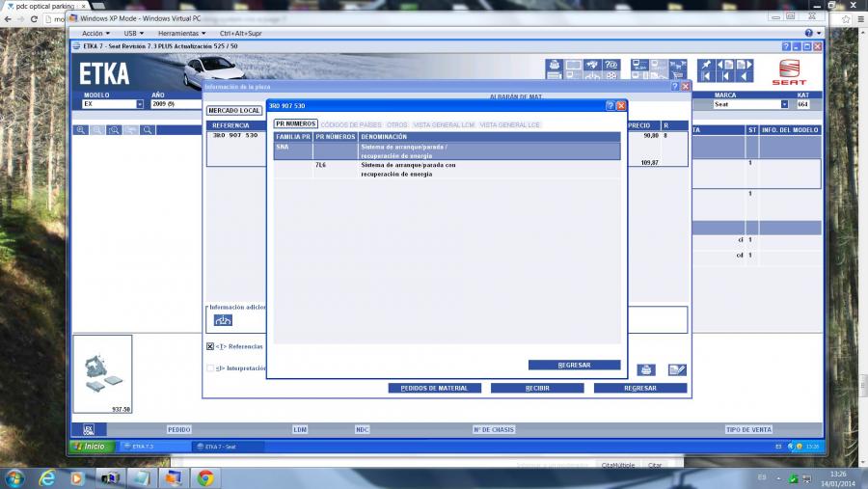Select the SNA family row in table
The image size is (868, 489).
coord(447,151)
